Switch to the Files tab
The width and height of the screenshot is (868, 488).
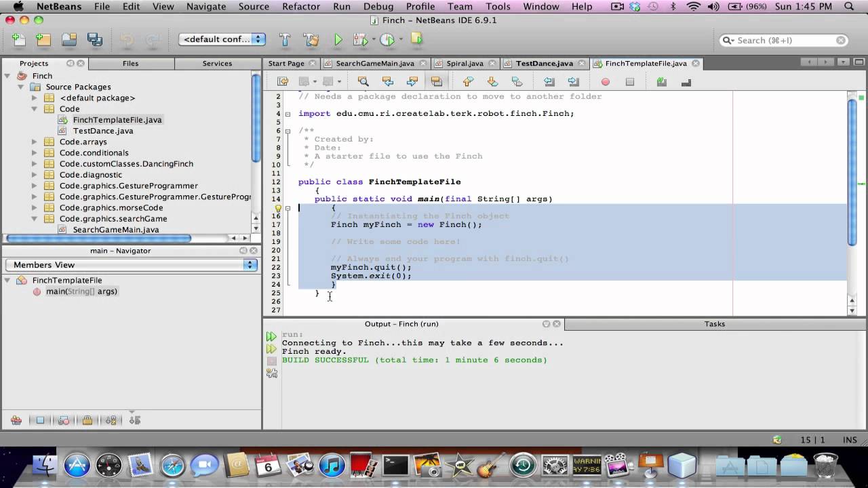click(x=131, y=63)
